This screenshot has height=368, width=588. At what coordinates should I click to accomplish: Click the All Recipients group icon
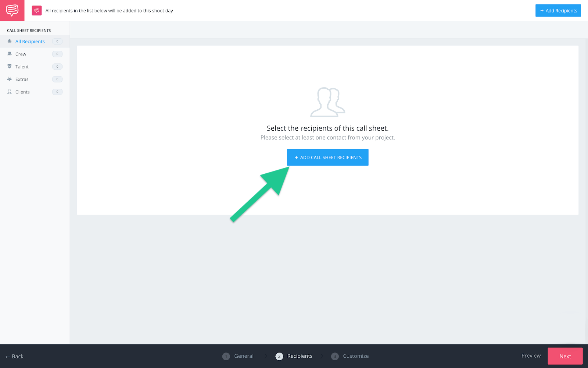coord(10,41)
